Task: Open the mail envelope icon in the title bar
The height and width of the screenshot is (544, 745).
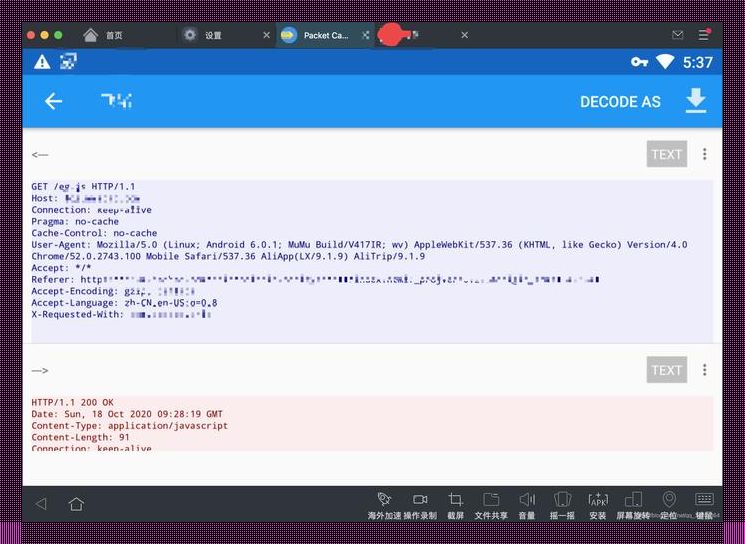Action: pos(678,35)
